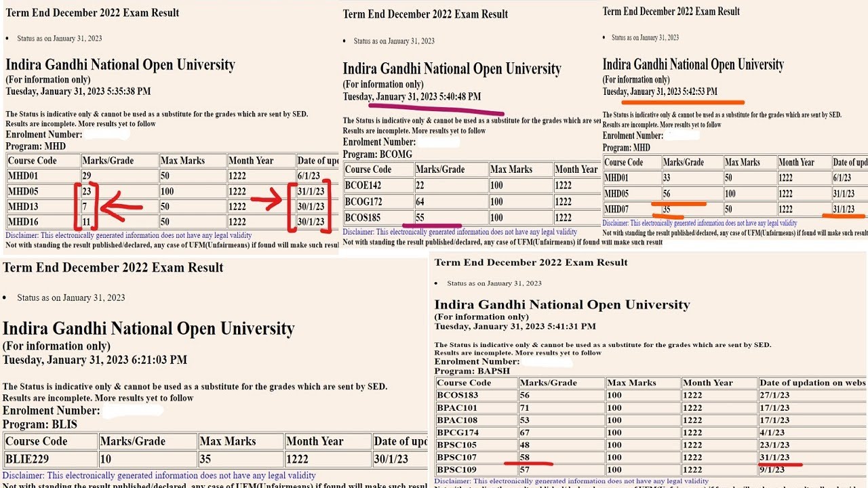Select the 'Program: BLIS' line
This screenshot has width=868, height=488.
click(40, 425)
